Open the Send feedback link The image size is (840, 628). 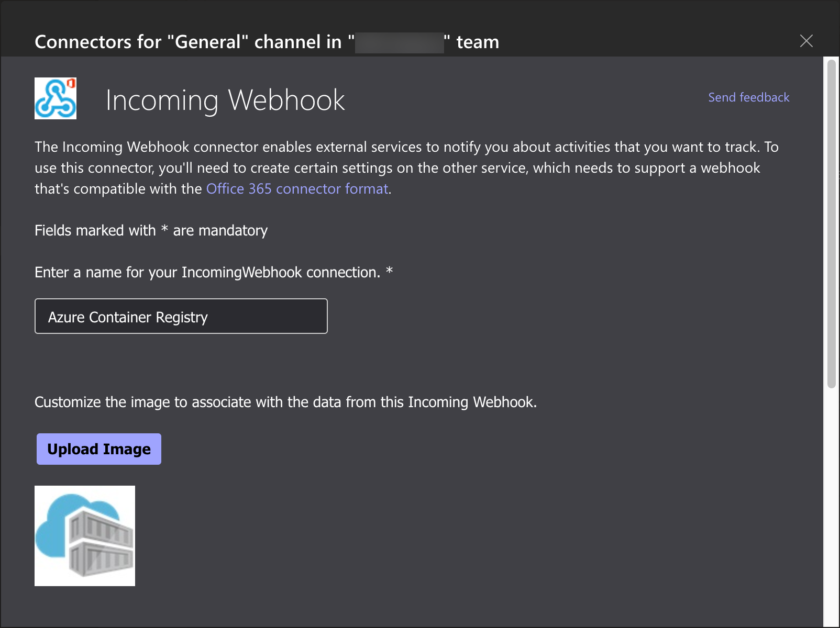(748, 97)
